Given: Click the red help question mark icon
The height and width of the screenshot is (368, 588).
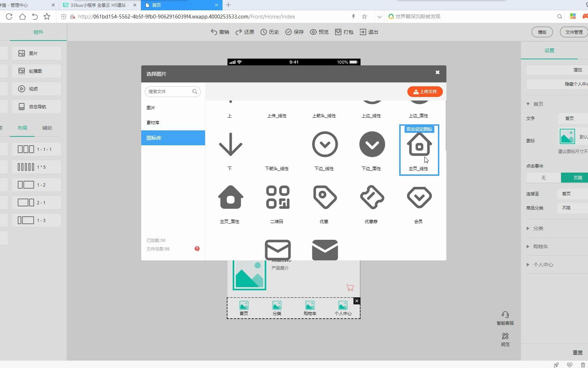Looking at the screenshot, I should (x=197, y=249).
